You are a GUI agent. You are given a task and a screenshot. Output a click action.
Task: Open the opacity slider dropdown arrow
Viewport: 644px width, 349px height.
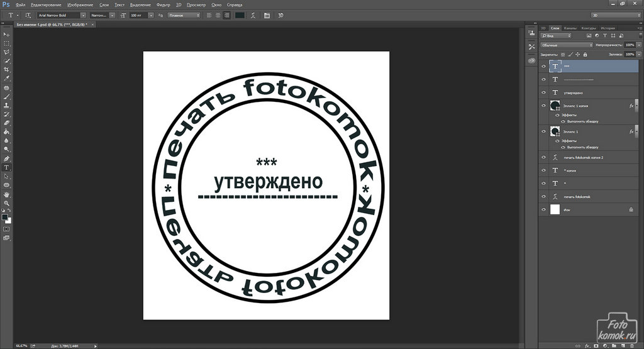pyautogui.click(x=639, y=45)
